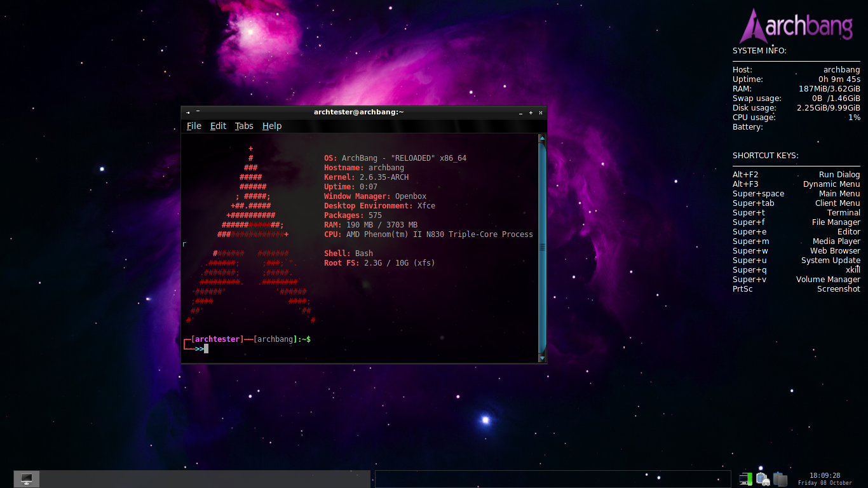
Task: Minimize the archtester@archbang terminal window
Action: 521,112
